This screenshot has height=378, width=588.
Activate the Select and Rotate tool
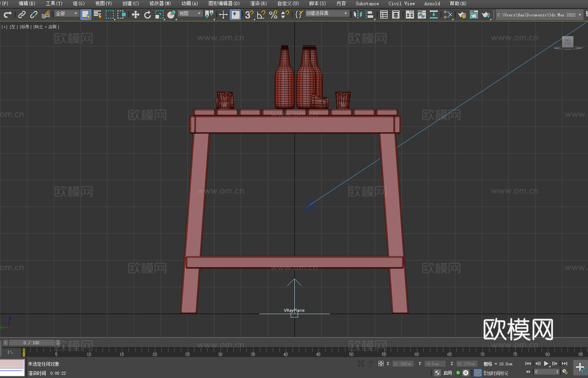pyautogui.click(x=147, y=14)
